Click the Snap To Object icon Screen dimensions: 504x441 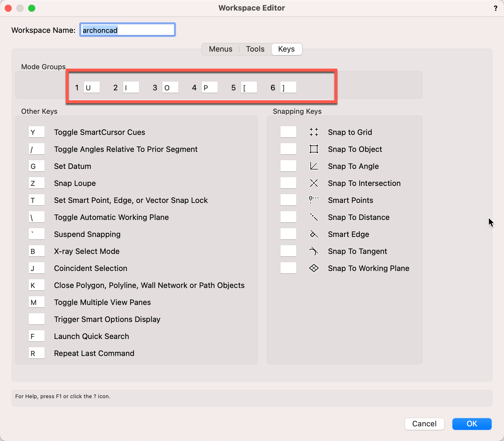[314, 149]
